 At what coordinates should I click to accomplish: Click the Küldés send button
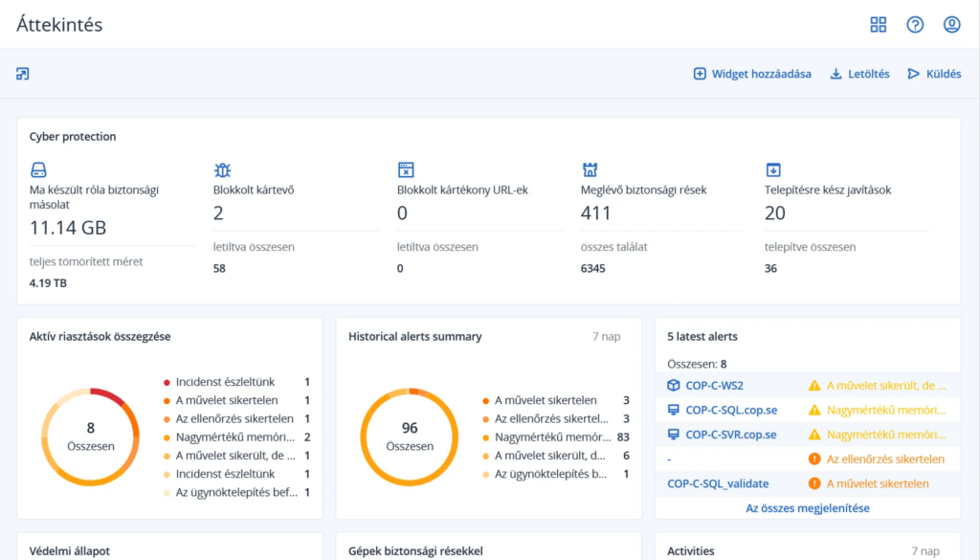(x=934, y=74)
